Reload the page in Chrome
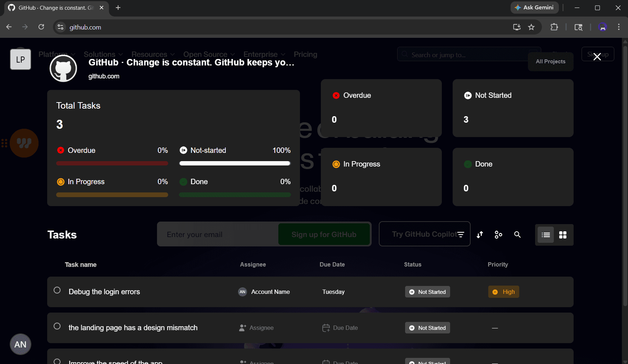The image size is (628, 364). pyautogui.click(x=41, y=27)
